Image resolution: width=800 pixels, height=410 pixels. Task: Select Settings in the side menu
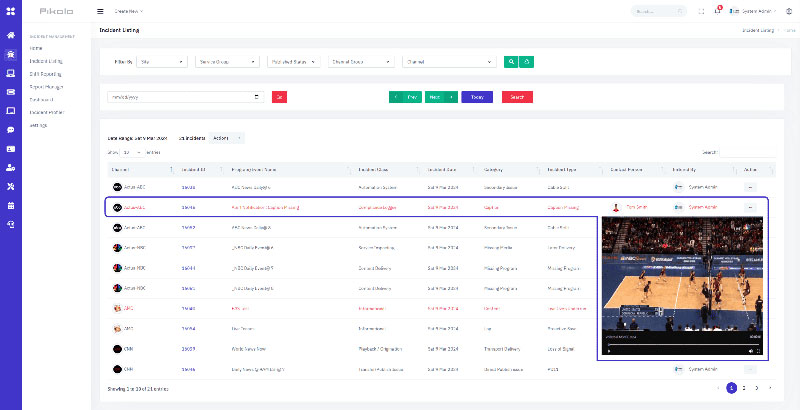pos(40,125)
